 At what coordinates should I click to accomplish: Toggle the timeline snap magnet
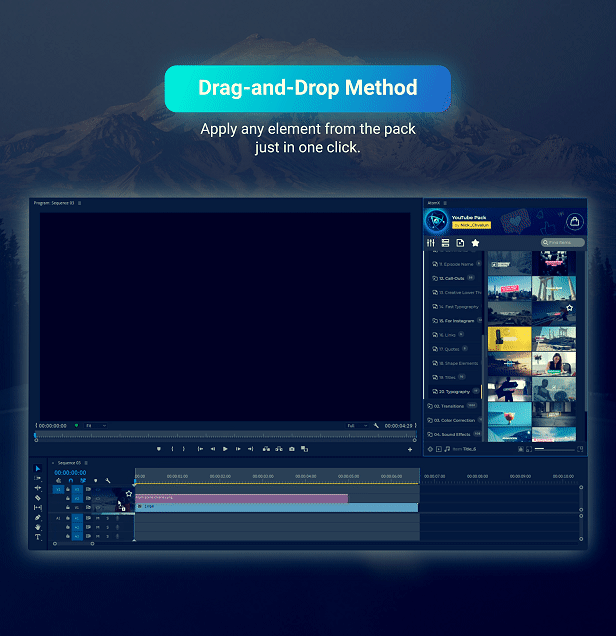coord(69,480)
